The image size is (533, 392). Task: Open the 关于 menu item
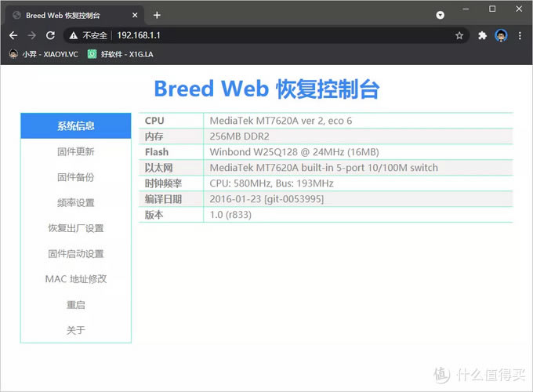(x=76, y=330)
